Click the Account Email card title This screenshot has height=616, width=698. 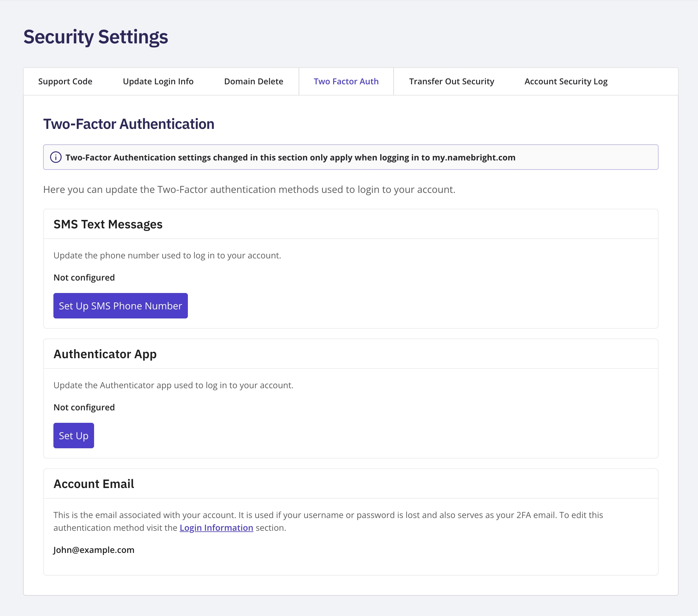click(x=94, y=484)
